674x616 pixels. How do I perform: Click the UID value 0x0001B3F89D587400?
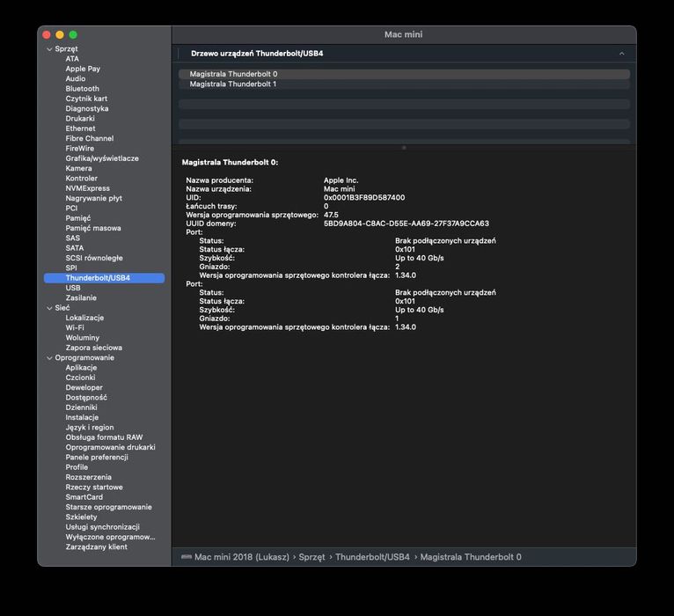point(364,198)
